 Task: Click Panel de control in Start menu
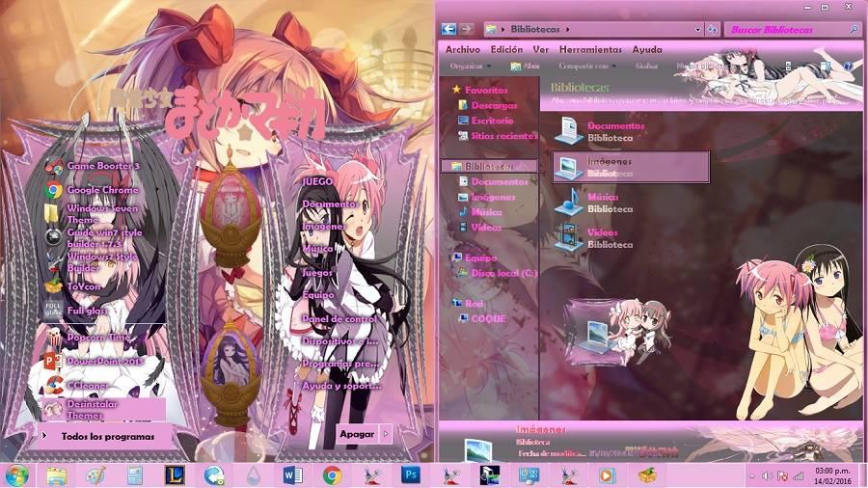[339, 319]
